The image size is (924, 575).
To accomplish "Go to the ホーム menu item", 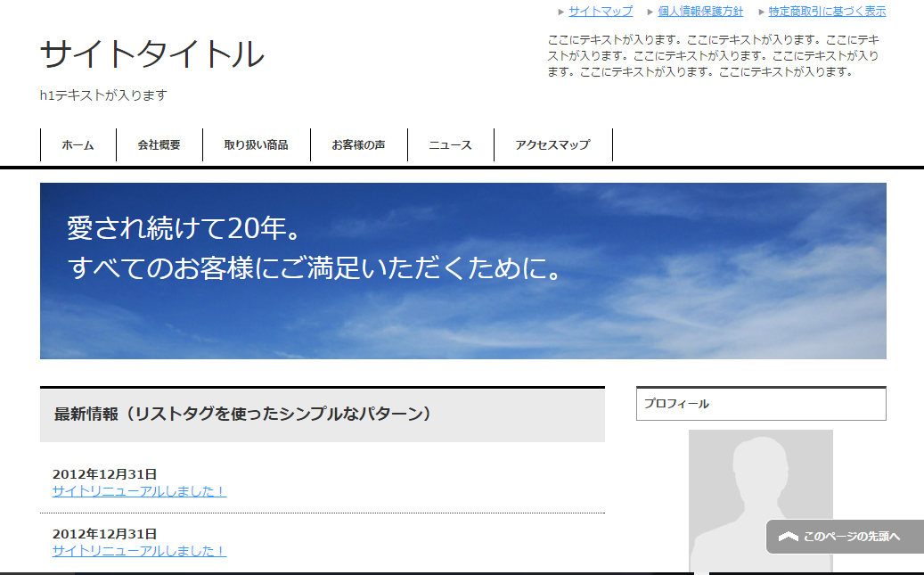I will 78,145.
